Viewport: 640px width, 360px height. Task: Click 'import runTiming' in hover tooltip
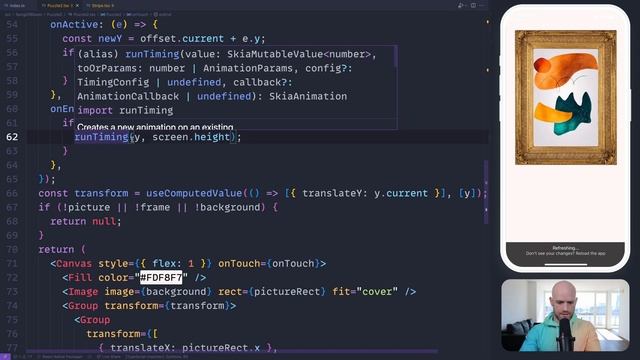125,110
